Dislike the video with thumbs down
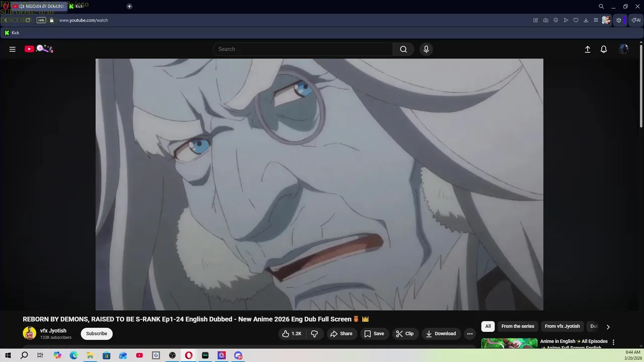Image resolution: width=644 pixels, height=362 pixels. [x=314, y=334]
